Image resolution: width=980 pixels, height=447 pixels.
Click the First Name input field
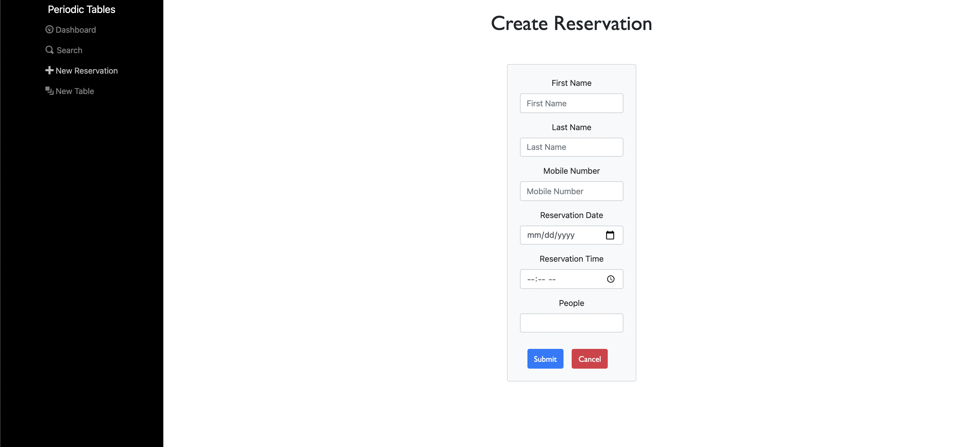(x=571, y=103)
